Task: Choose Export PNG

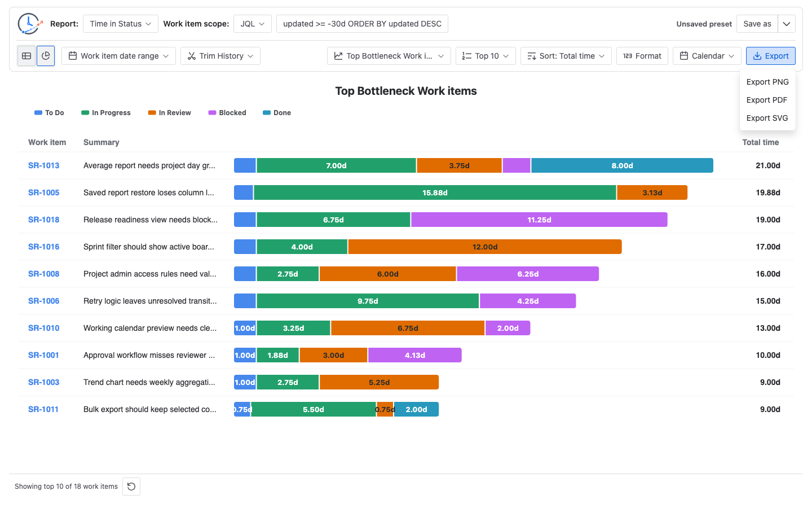Action: (x=767, y=82)
